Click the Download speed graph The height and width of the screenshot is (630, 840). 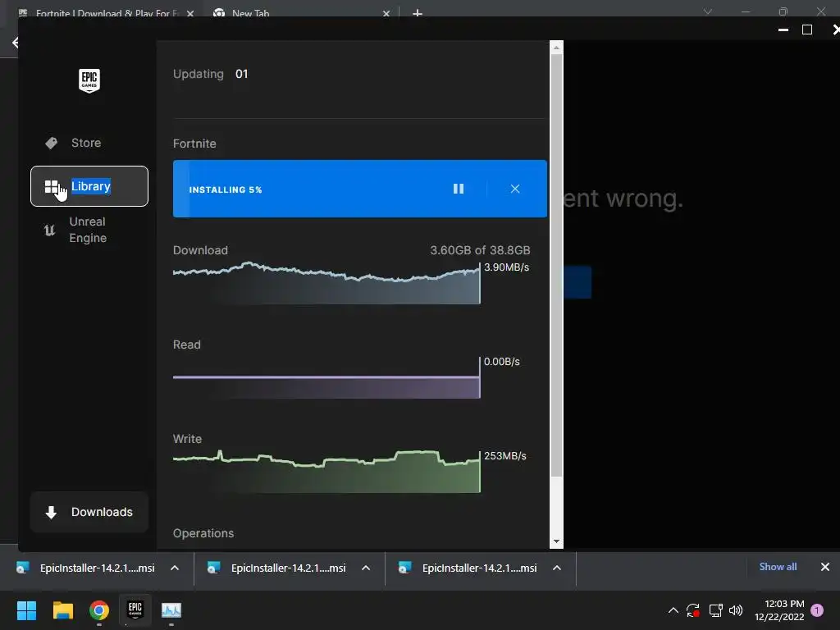326,283
